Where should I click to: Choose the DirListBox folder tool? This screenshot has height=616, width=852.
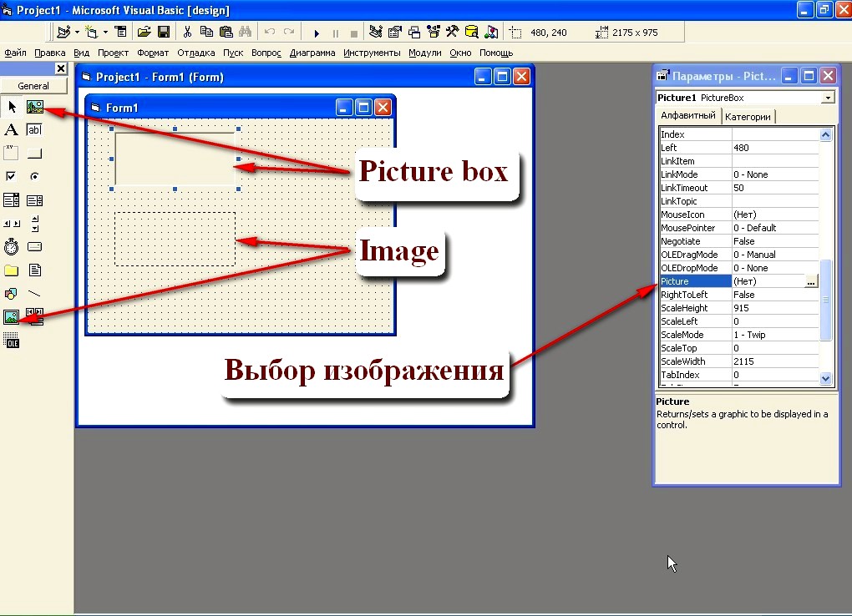click(12, 270)
